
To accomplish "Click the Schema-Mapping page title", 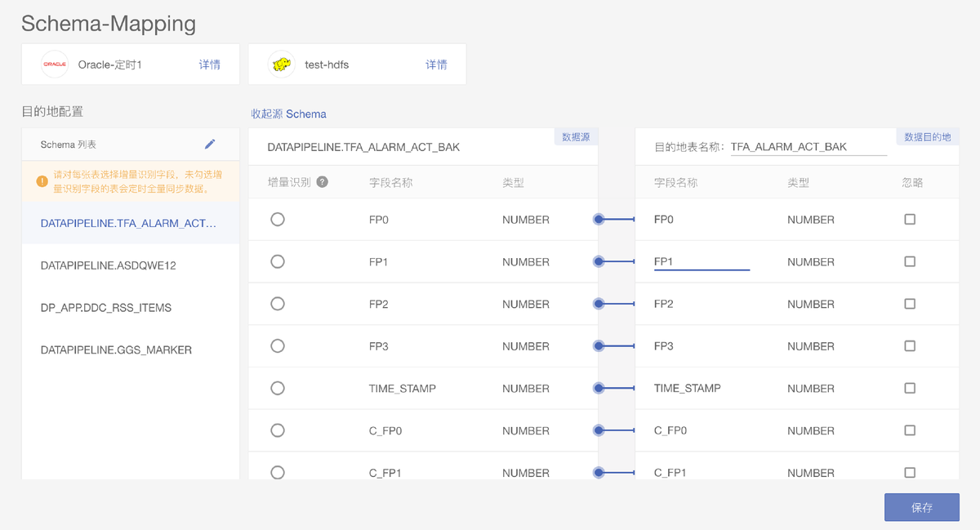I will [109, 23].
